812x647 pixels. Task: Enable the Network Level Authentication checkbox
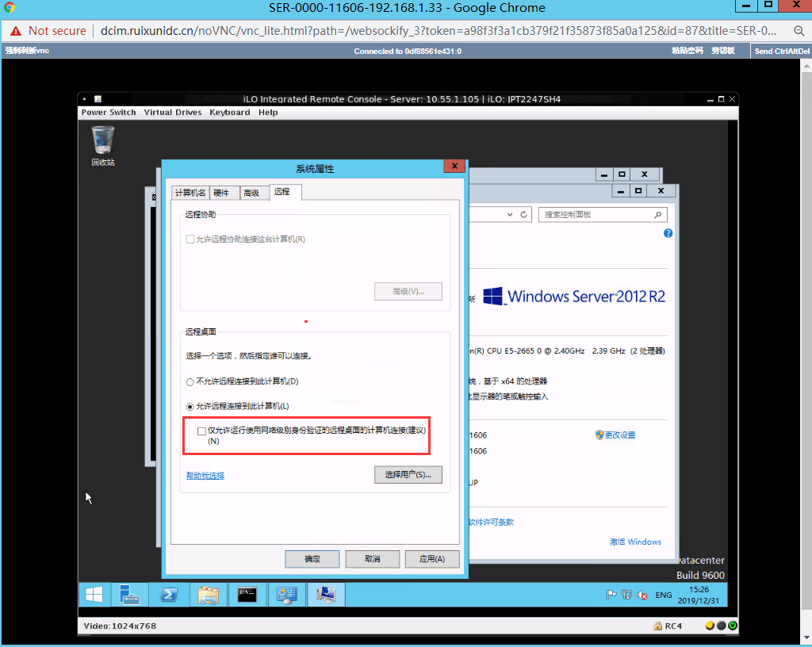pos(201,431)
